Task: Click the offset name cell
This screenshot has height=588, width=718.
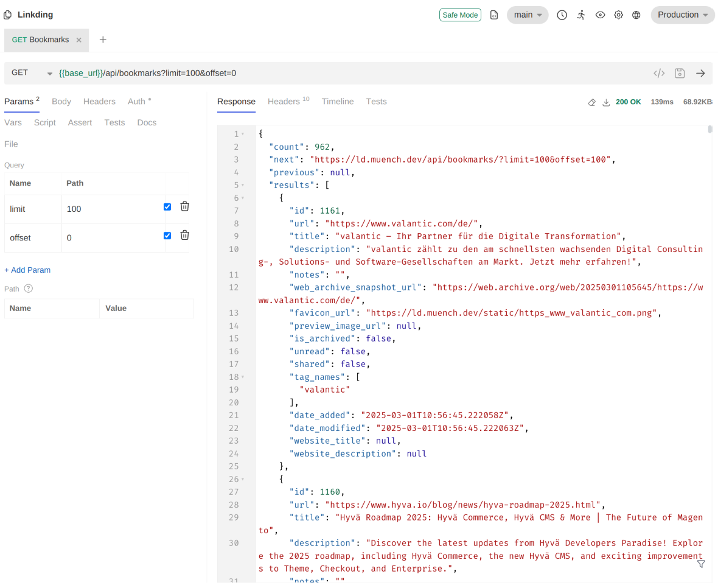Action: click(33, 238)
